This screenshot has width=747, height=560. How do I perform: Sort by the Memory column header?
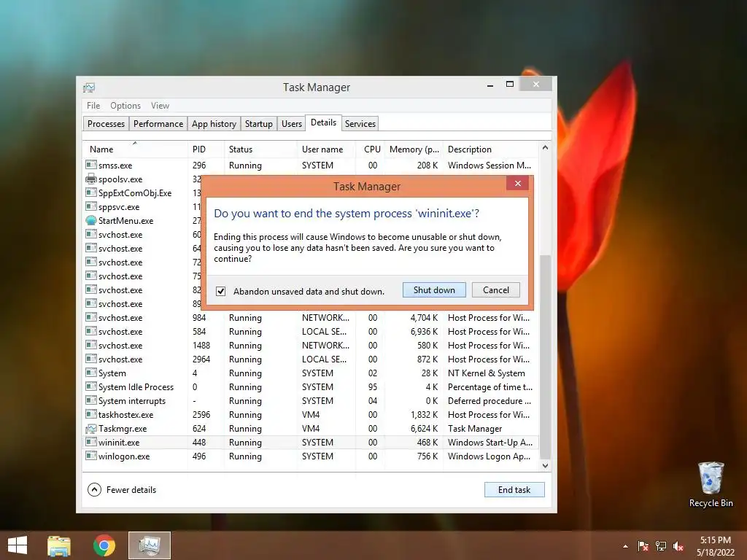414,149
